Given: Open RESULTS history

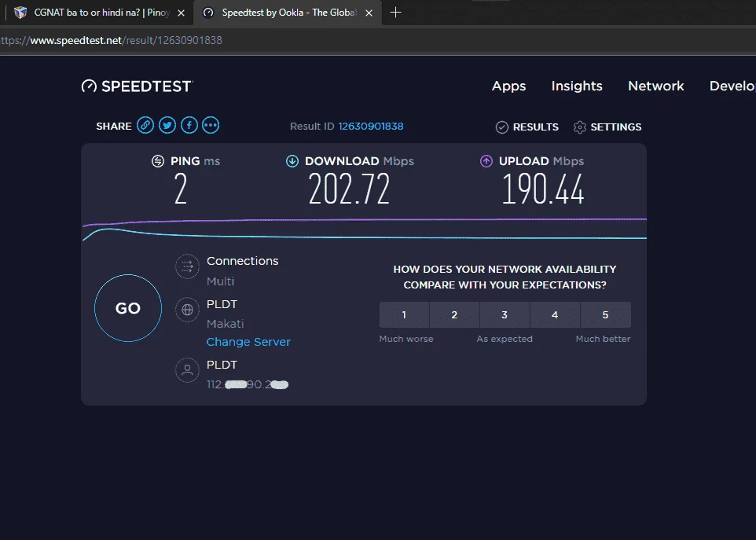Looking at the screenshot, I should pos(527,127).
